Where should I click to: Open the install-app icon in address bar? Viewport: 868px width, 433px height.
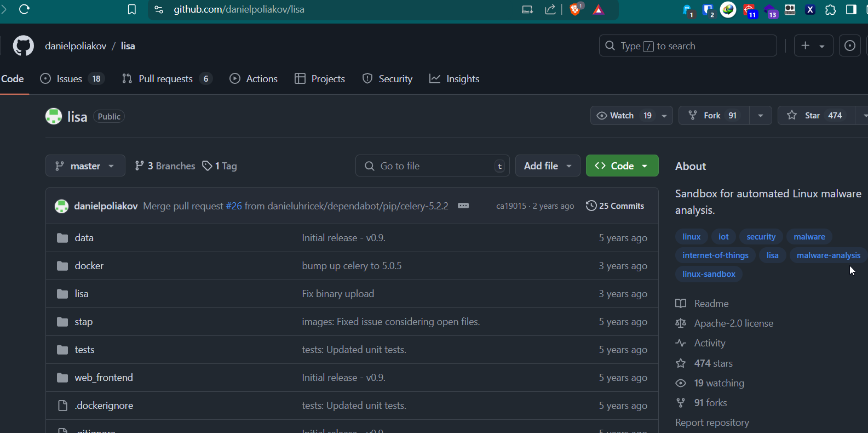tap(527, 9)
